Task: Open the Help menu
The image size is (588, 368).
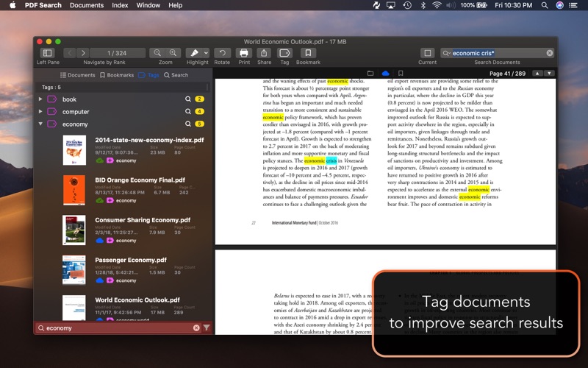Action: click(175, 5)
